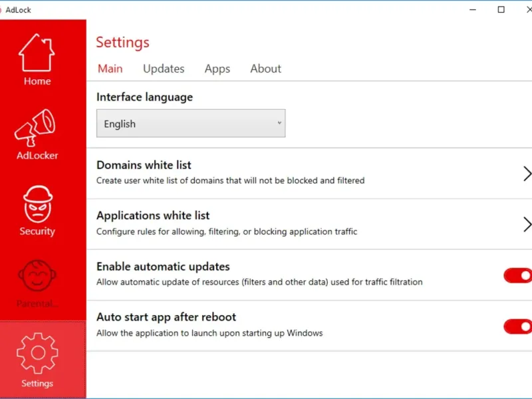Click 'Allow automatic update of resources' description
The width and height of the screenshot is (532, 399).
259,282
